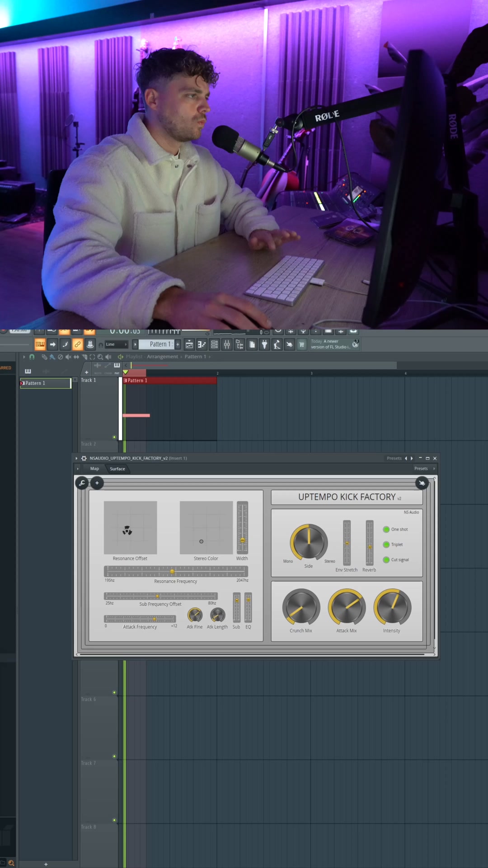Open the plugin picker plug icon

coord(265,344)
